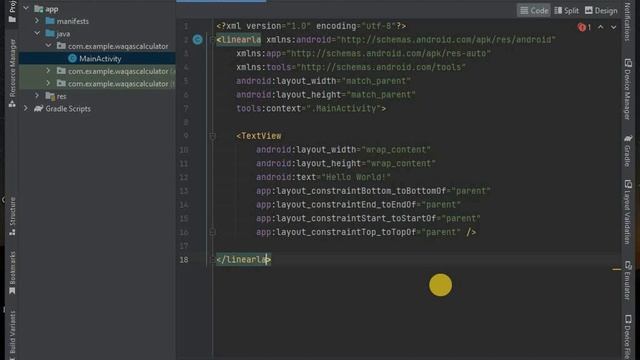Click the xmlns:tools namespace line

coord(351,67)
